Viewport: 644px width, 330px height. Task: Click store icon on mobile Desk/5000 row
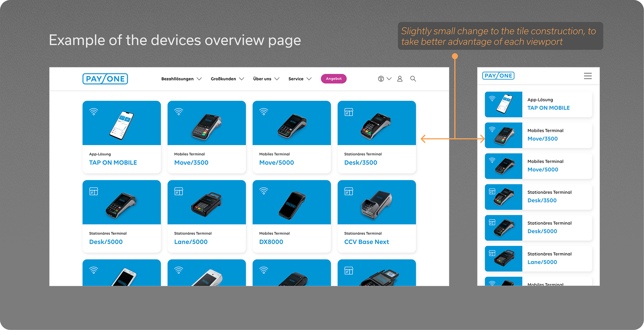(492, 222)
